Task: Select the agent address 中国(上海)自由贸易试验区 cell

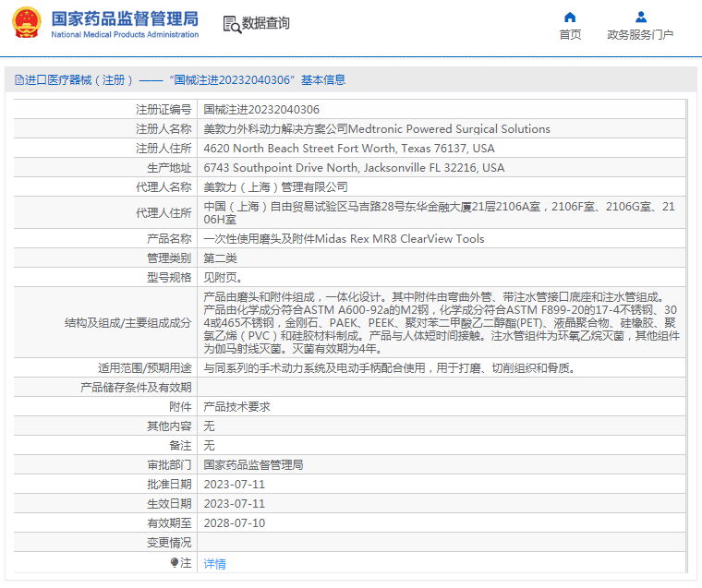Action: (441, 212)
